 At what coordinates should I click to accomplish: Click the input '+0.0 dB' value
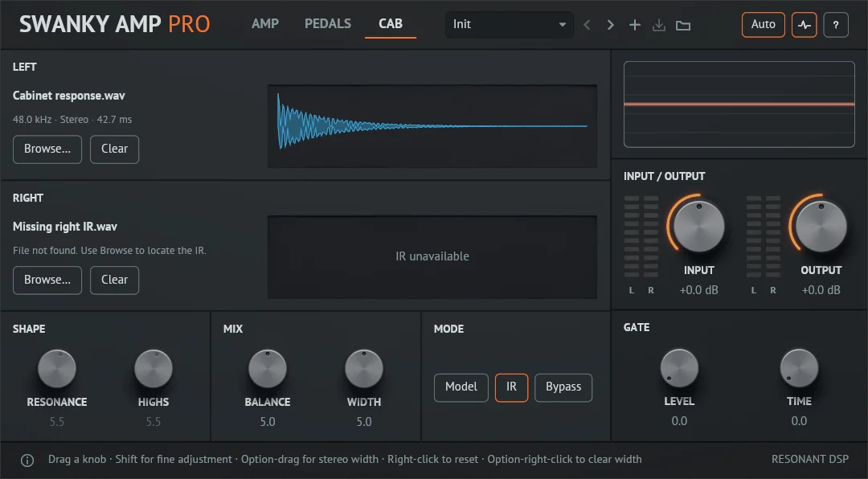pyautogui.click(x=698, y=290)
